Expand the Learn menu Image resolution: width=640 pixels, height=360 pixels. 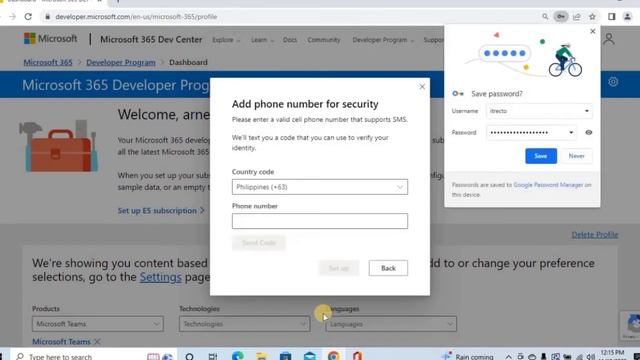coord(262,40)
